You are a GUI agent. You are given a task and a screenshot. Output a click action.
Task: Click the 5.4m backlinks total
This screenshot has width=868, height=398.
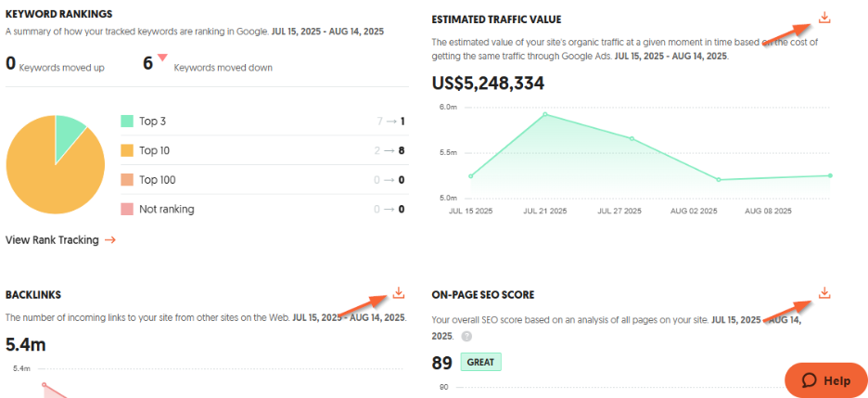(25, 344)
